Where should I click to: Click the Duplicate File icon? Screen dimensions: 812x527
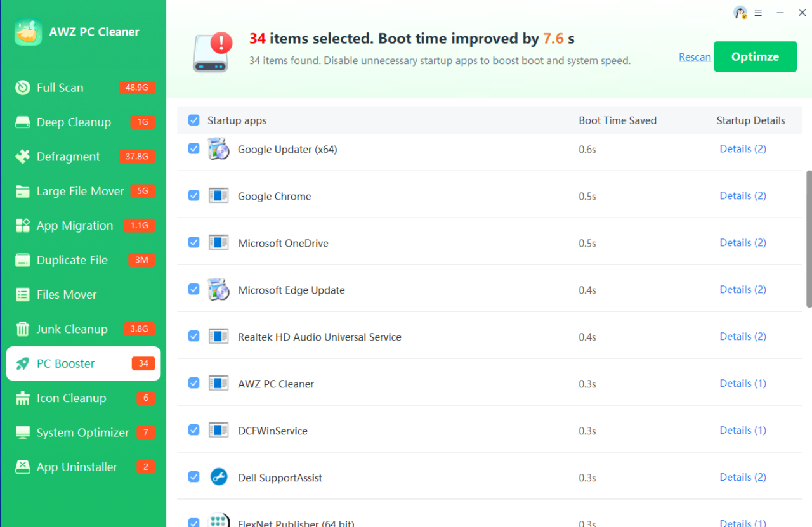click(23, 260)
